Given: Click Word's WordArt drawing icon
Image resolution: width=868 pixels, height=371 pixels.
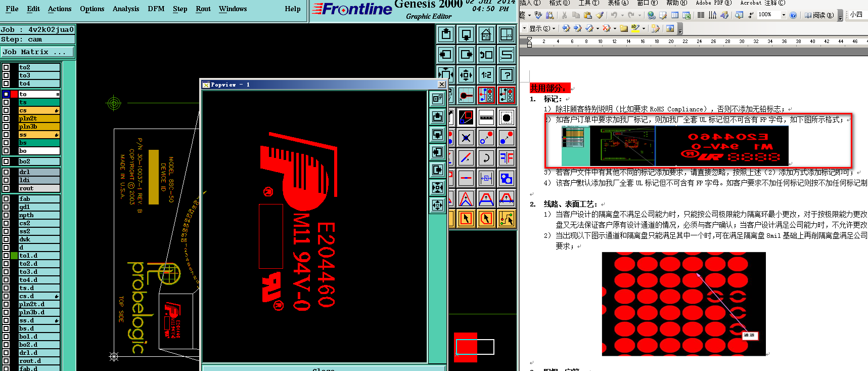Looking at the screenshot, I should pos(724,15).
